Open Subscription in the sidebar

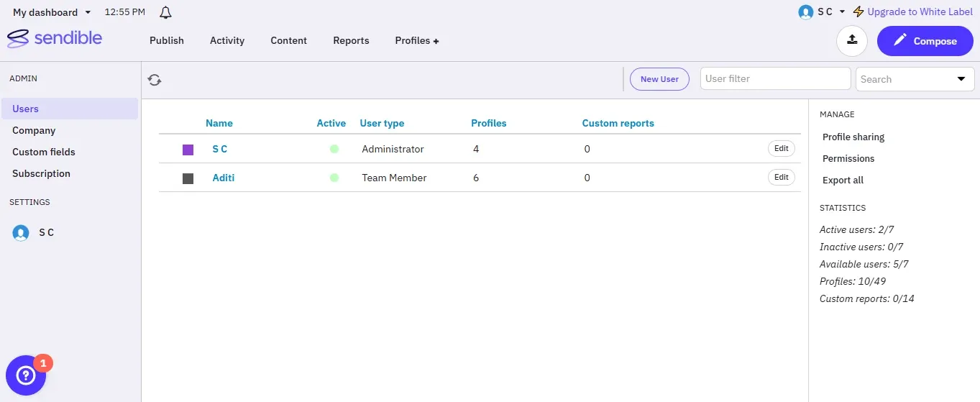[x=41, y=173]
